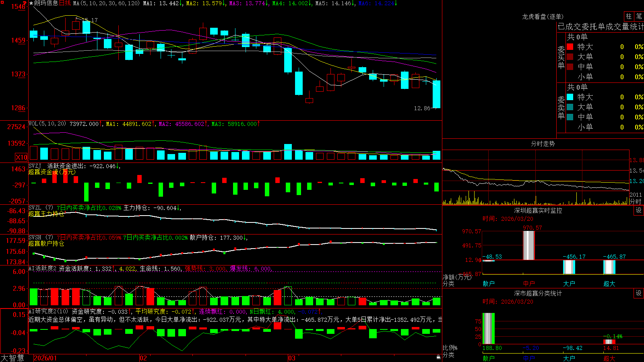Click the 03 month marker on timeline
This screenshot has width=644, height=362.
pos(292,358)
